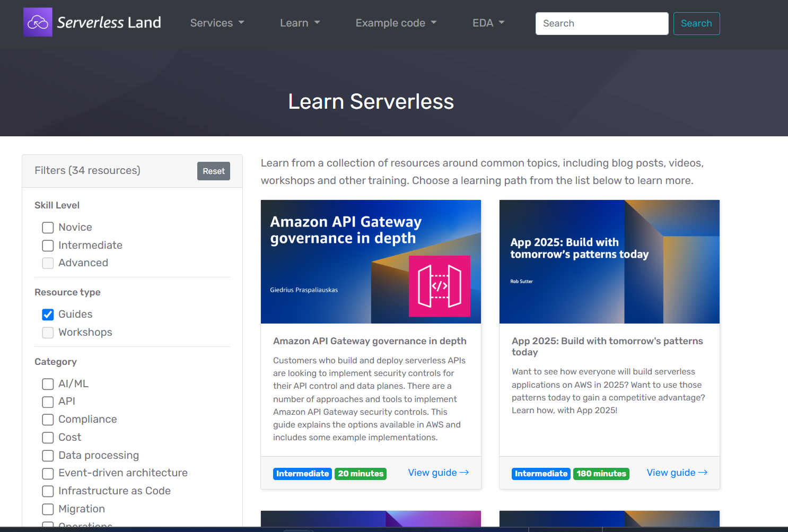Enable the API category filter
This screenshot has height=532, width=788.
[48, 402]
